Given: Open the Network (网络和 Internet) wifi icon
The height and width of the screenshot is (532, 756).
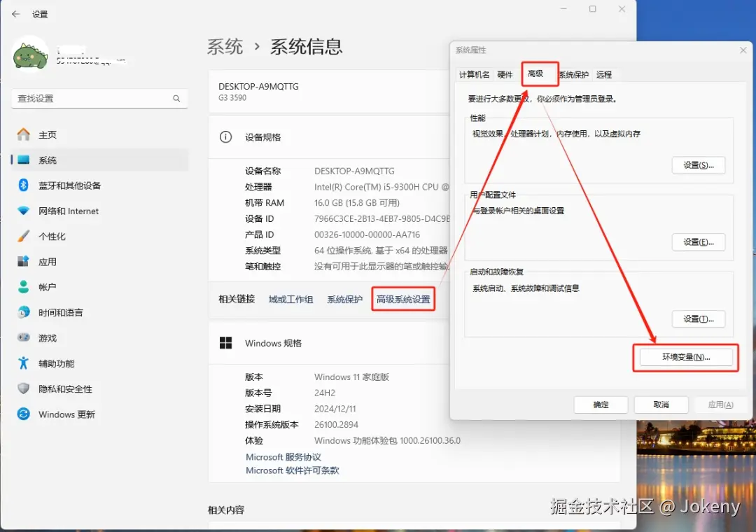Looking at the screenshot, I should [x=24, y=211].
